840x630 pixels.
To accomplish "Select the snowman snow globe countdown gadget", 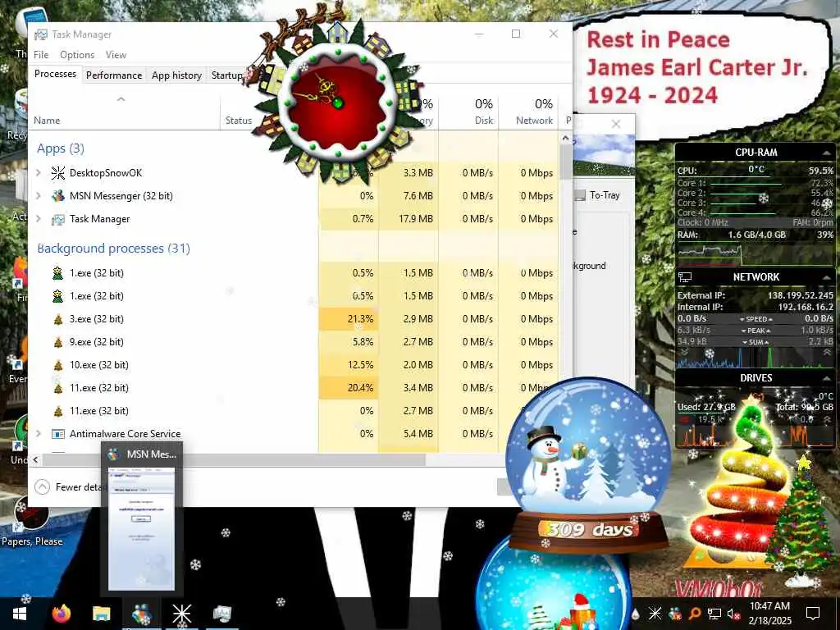I will (587, 465).
